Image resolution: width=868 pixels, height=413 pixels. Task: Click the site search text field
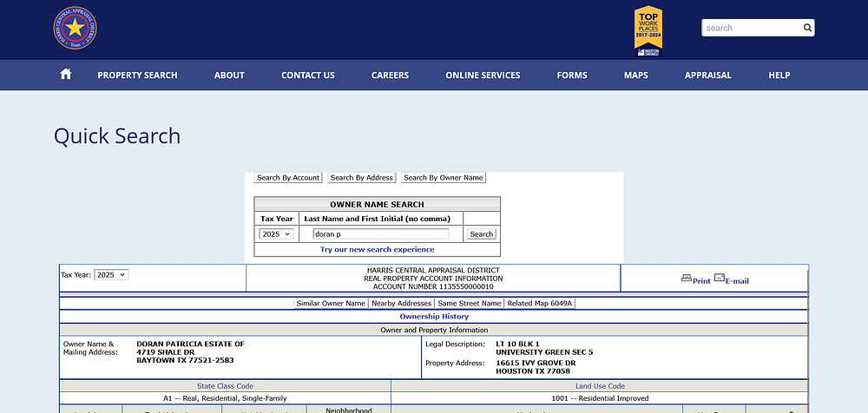[752, 28]
